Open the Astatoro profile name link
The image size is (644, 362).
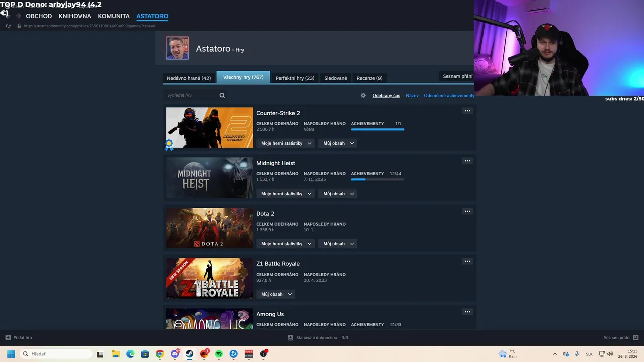[x=213, y=49]
